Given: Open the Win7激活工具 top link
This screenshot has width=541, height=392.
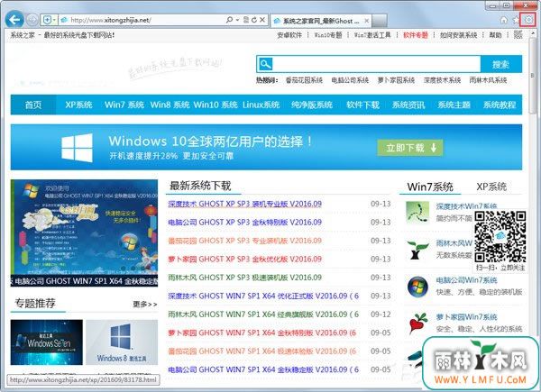Looking at the screenshot, I should pos(372,35).
